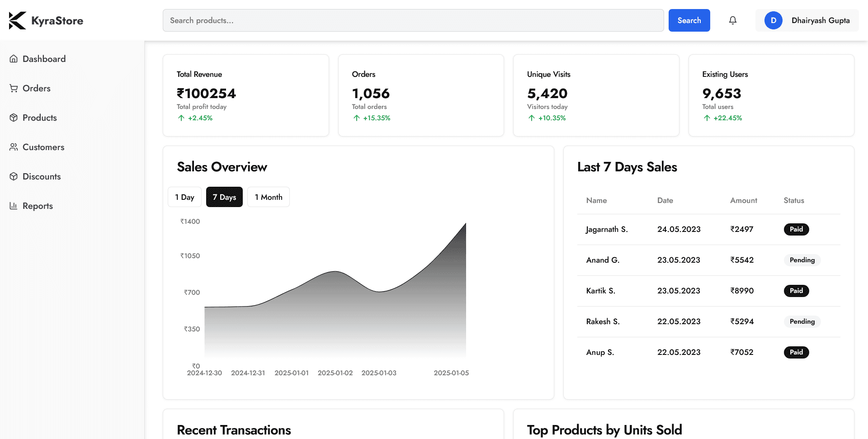Viewport: 868px width, 439px height.
Task: Click the Recent Transactions heading
Action: [x=234, y=430]
